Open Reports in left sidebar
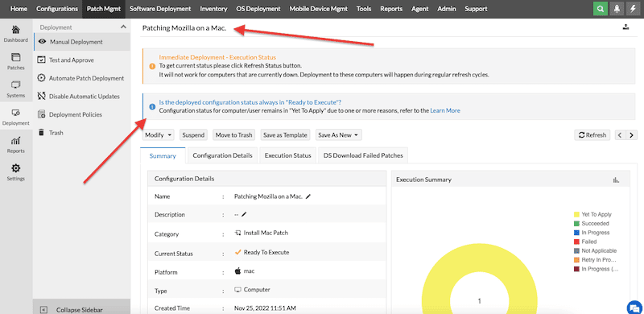The width and height of the screenshot is (644, 314). (16, 145)
